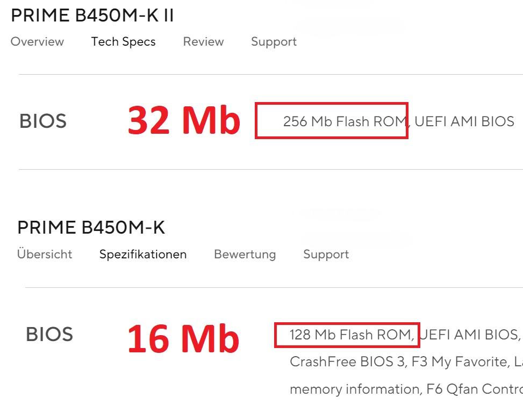Select the Tech Specs tab
Viewport: 523px width, 420px height.
pyautogui.click(x=123, y=42)
